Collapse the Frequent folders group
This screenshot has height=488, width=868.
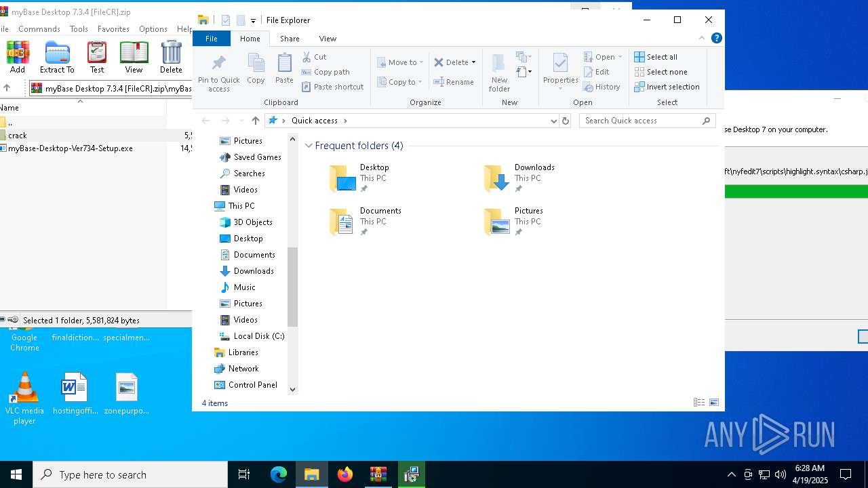[x=309, y=146]
